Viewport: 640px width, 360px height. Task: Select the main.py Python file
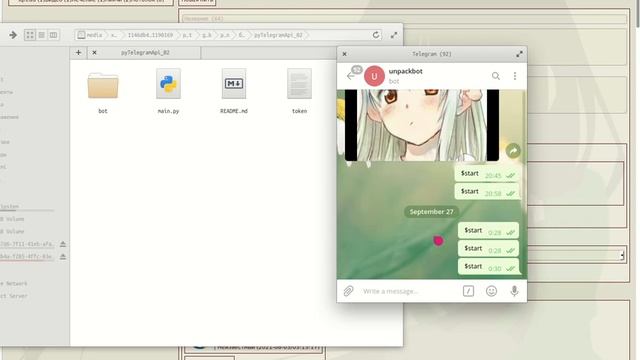(x=168, y=92)
